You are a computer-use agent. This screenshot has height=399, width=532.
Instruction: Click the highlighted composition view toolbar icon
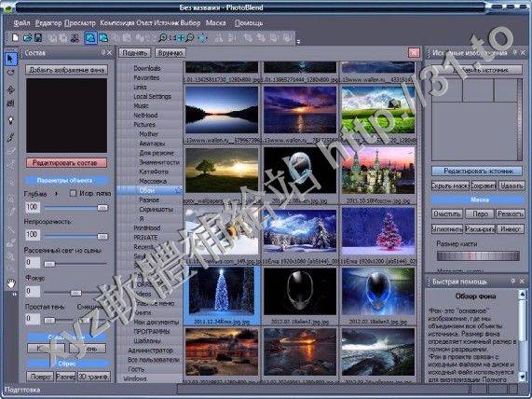[90, 37]
